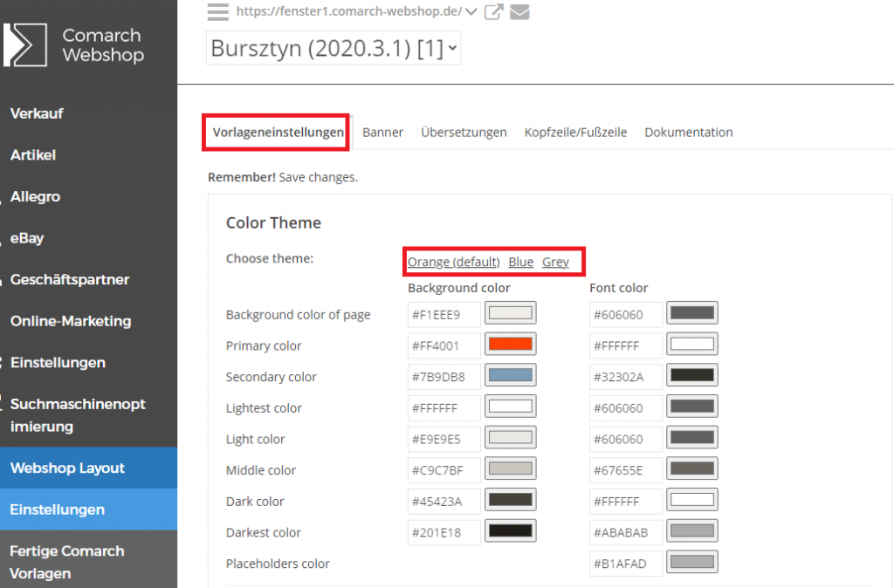
Task: Edit Middle color hex field #C9C7BF
Action: tap(444, 470)
